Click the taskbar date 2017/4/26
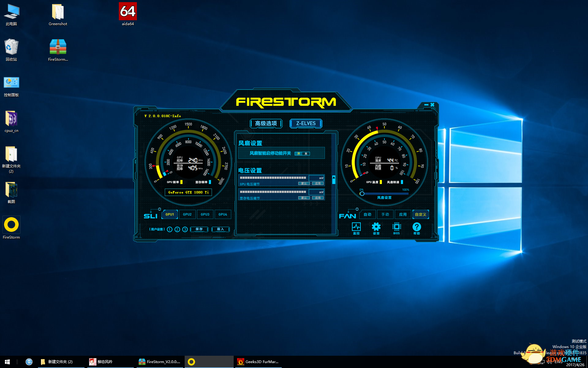This screenshot has width=588, height=368. tap(575, 365)
